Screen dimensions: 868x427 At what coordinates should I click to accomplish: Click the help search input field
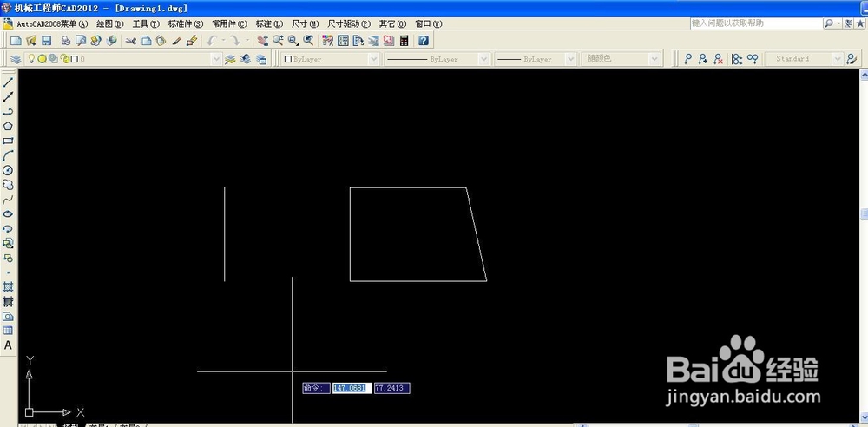(755, 23)
